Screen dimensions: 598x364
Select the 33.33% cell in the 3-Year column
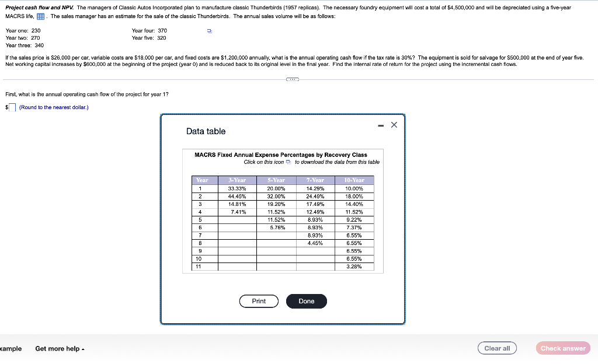coord(237,188)
